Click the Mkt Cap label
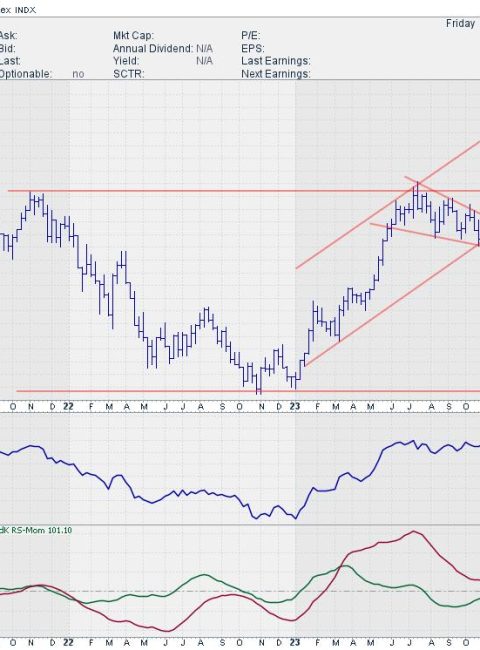 [x=133, y=36]
